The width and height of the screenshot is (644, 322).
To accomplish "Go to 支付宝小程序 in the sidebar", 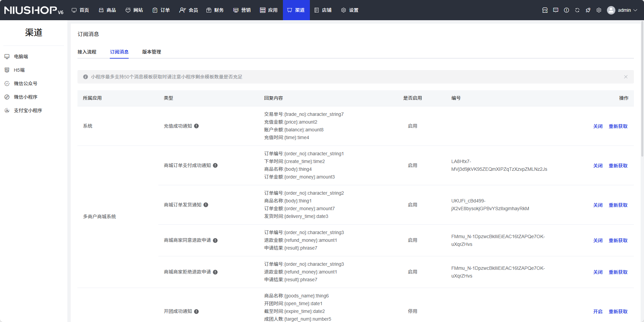I will [x=28, y=110].
